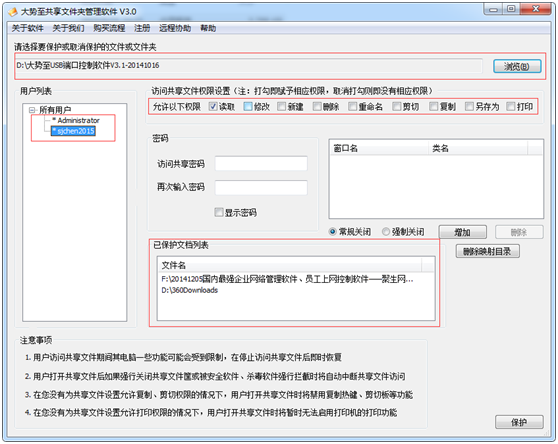558x444 pixels.
Task: Focus the 访问共享密码 input field
Action: pyautogui.click(x=261, y=164)
